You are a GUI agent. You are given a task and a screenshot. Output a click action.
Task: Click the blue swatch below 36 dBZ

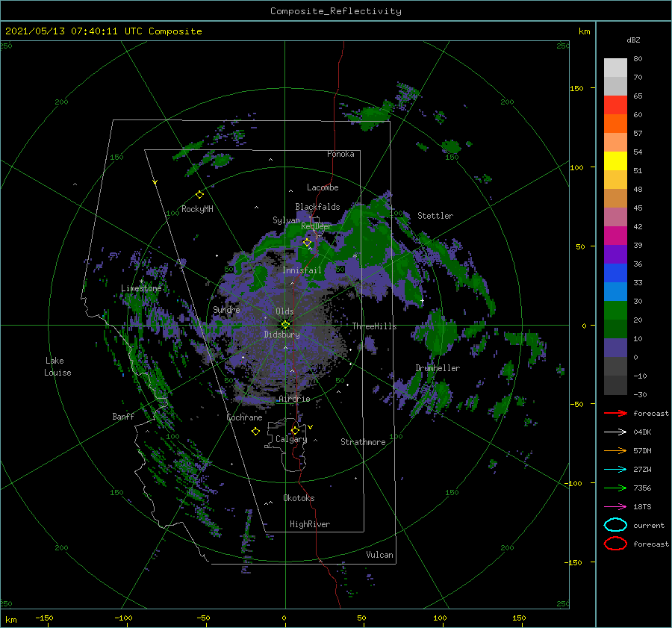pos(615,273)
